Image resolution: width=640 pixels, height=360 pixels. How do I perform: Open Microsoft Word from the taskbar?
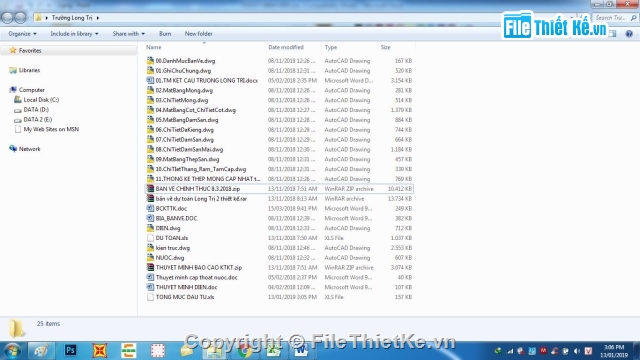301,351
